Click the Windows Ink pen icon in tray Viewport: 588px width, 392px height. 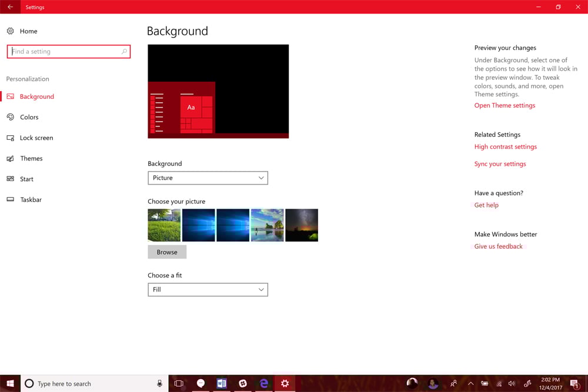[x=527, y=383]
